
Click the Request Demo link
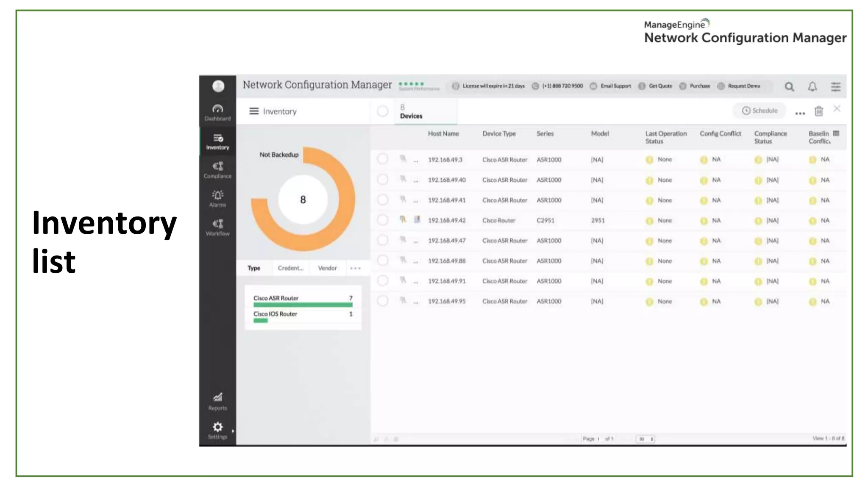743,86
